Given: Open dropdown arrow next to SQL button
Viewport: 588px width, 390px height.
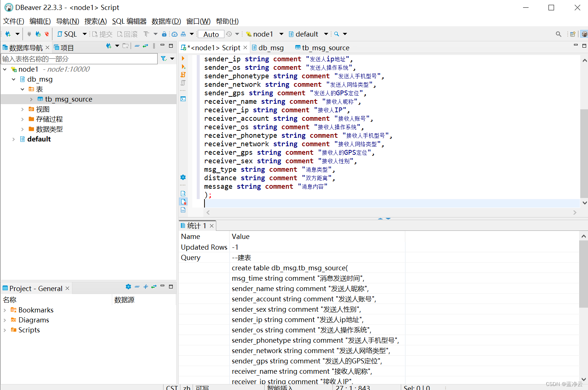Looking at the screenshot, I should (85, 34).
